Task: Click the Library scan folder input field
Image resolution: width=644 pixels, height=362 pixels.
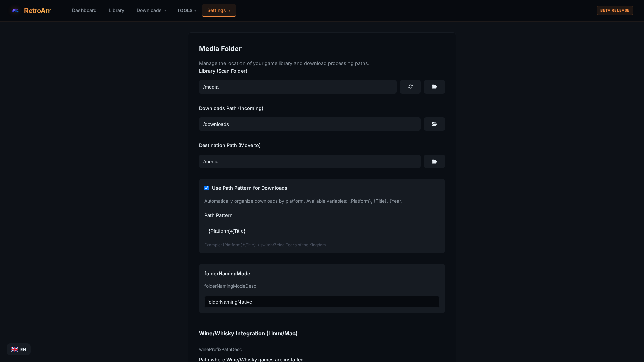Action: click(298, 87)
